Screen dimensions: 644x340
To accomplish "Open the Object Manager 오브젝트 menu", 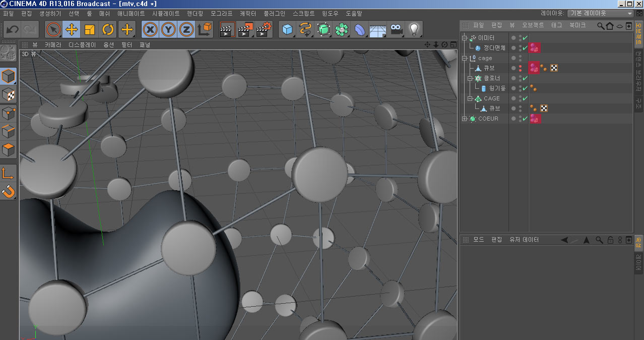I will pyautogui.click(x=533, y=25).
